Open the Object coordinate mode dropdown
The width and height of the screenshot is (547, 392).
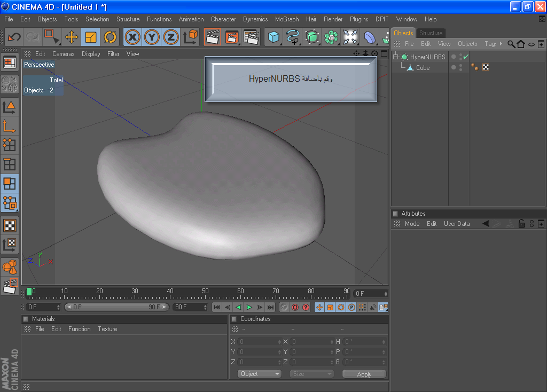[260, 374]
